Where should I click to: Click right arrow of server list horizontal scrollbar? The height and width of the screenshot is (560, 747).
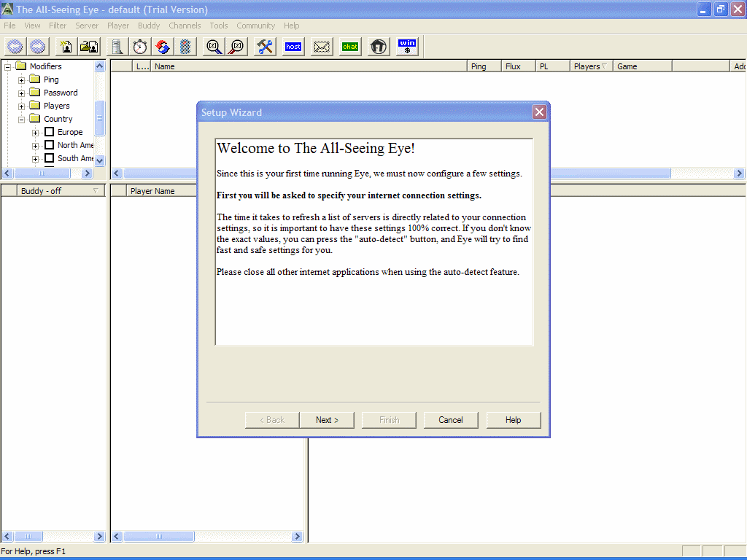pyautogui.click(x=739, y=174)
